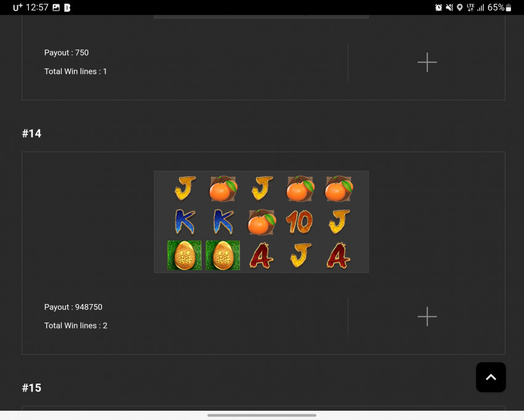
Task: Tap the location pin status icon
Action: point(460,7)
